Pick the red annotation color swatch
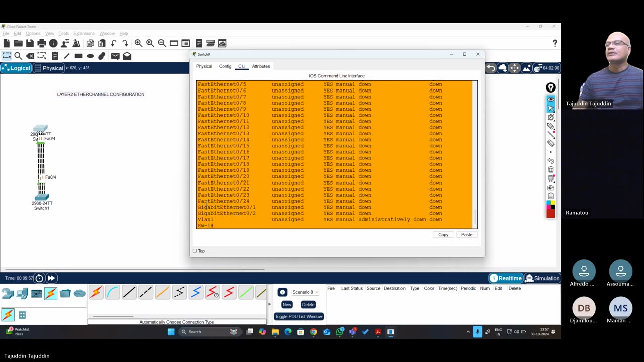644x362 pixels. click(x=551, y=214)
